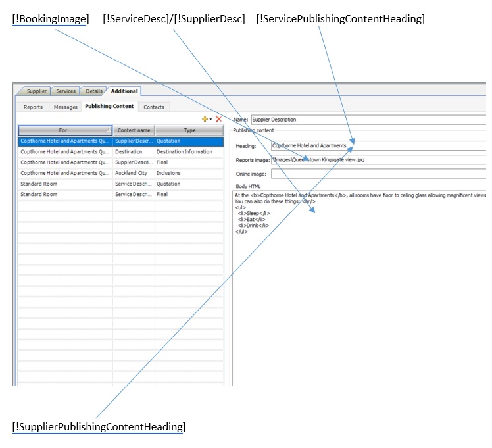Sort by the For column header
492x448 pixels.
tap(64, 130)
